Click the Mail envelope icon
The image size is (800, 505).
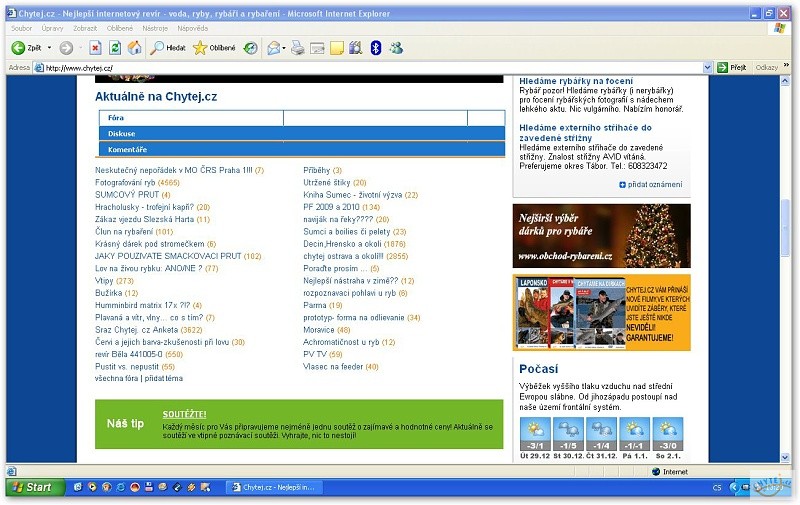(x=273, y=48)
